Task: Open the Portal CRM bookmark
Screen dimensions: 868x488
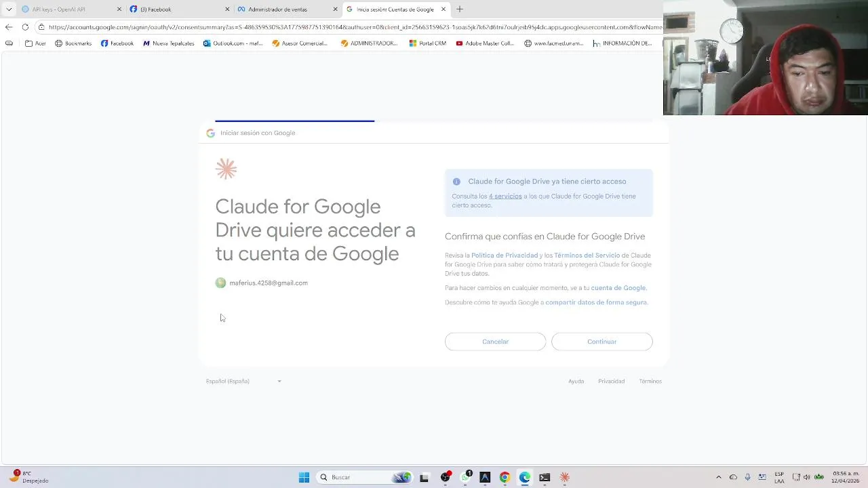Action: click(427, 43)
